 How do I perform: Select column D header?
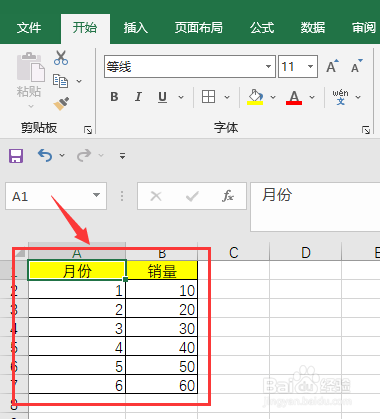(306, 252)
